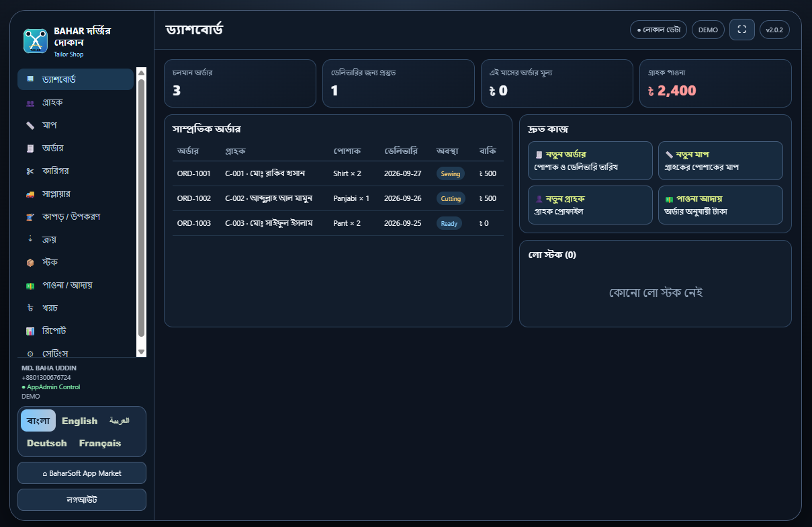This screenshot has height=527, width=812.
Task: Click the Cutting status badge
Action: (451, 198)
